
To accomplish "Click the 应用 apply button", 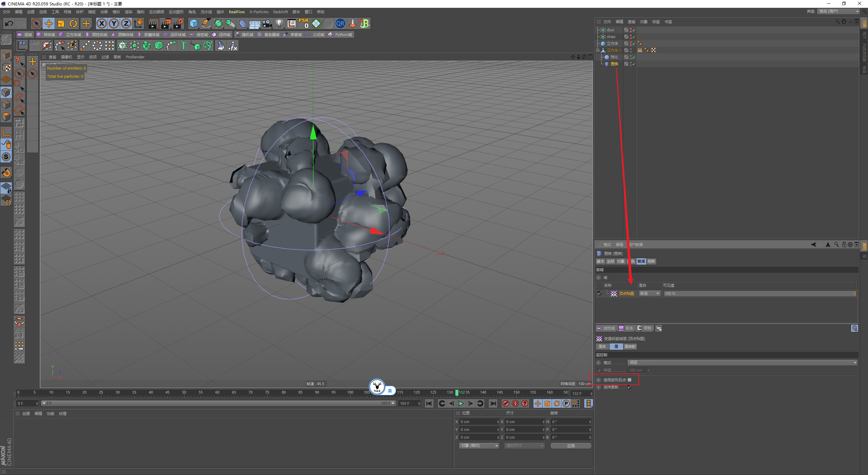I will click(571, 446).
